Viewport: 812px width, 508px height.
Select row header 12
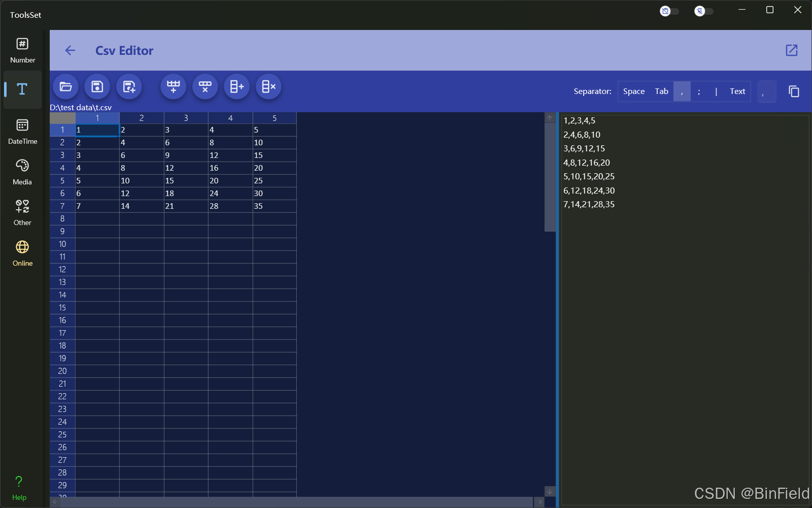[x=62, y=270]
